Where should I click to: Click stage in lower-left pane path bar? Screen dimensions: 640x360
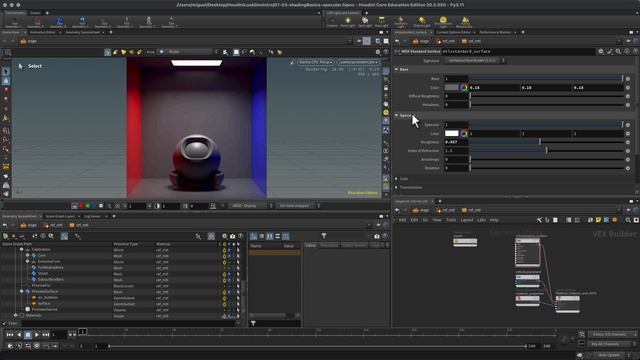(29, 225)
